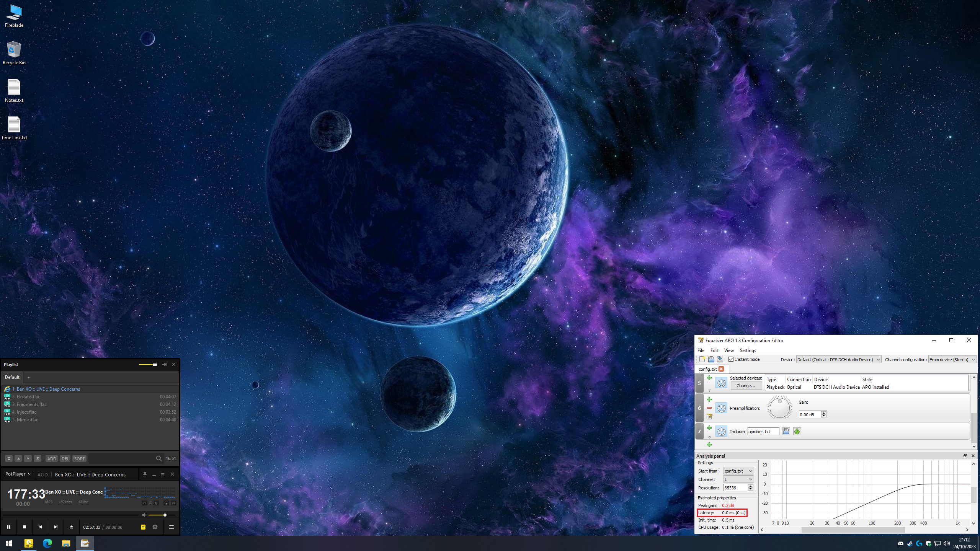Click the eject/open file button in PotPlayer

pyautogui.click(x=71, y=527)
